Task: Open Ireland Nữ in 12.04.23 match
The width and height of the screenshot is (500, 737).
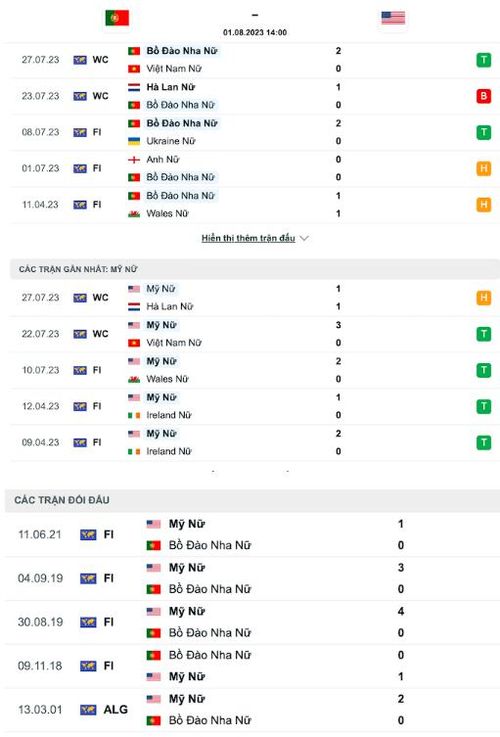Action: [169, 415]
